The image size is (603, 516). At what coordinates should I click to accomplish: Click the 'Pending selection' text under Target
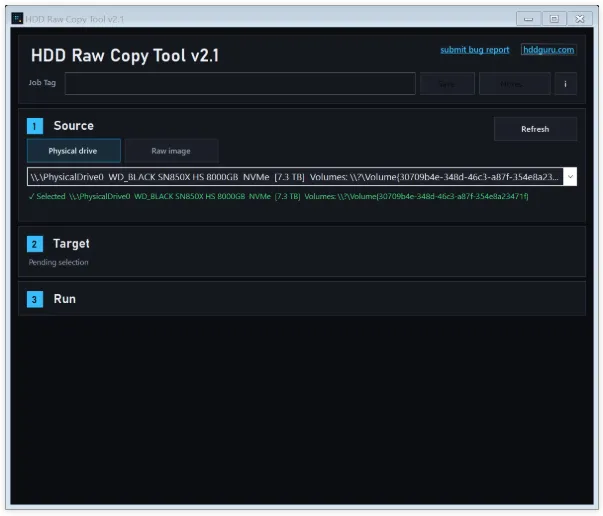coord(58,262)
